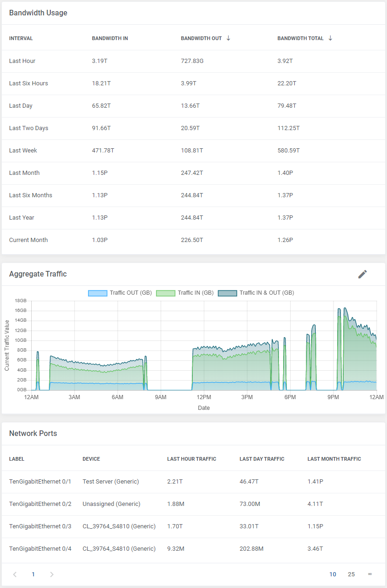Click the BANDWIDTH IN column header

110,38
